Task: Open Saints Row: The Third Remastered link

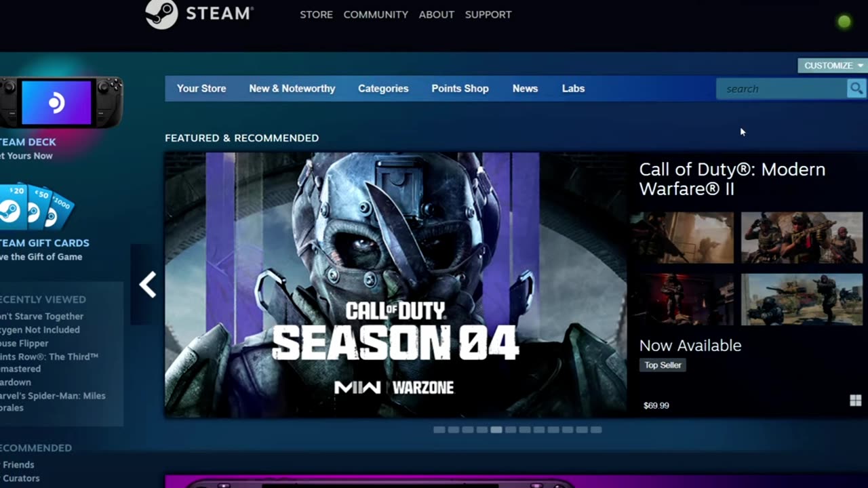Action: coord(49,363)
